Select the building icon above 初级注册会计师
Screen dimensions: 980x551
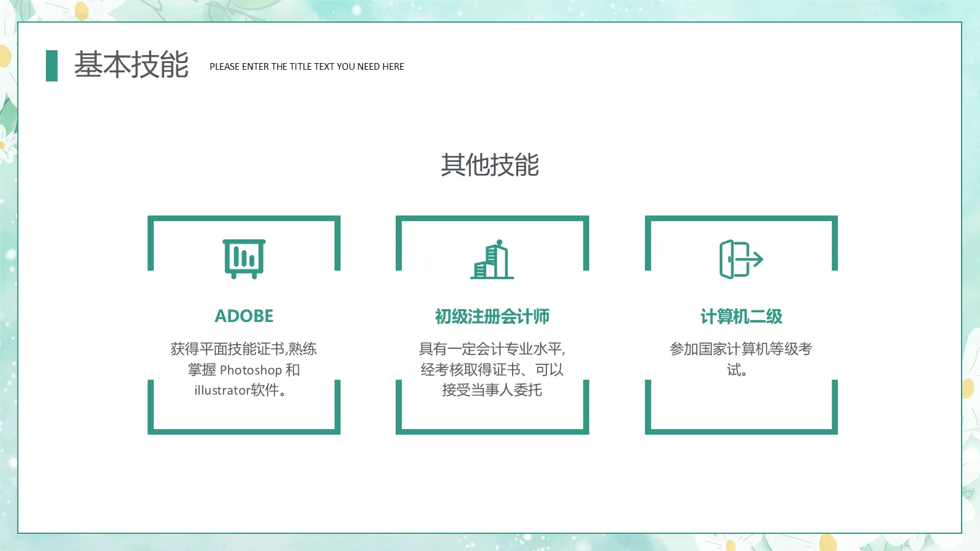[x=492, y=260]
